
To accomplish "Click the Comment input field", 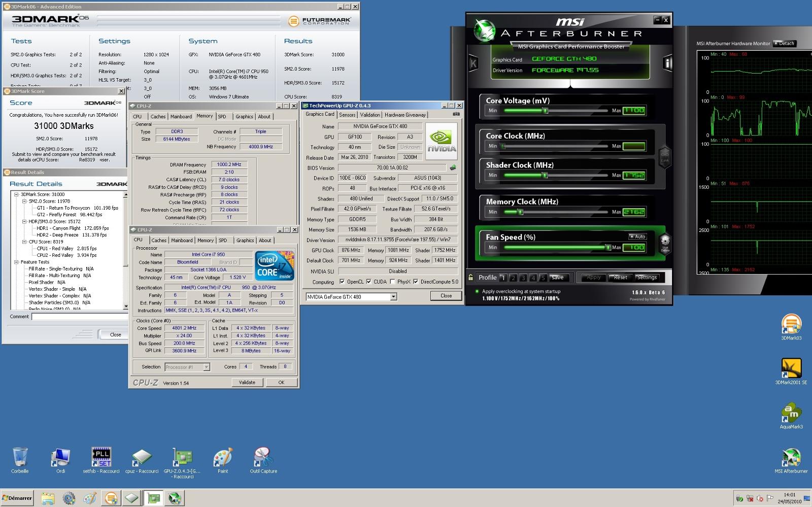I will (80, 317).
